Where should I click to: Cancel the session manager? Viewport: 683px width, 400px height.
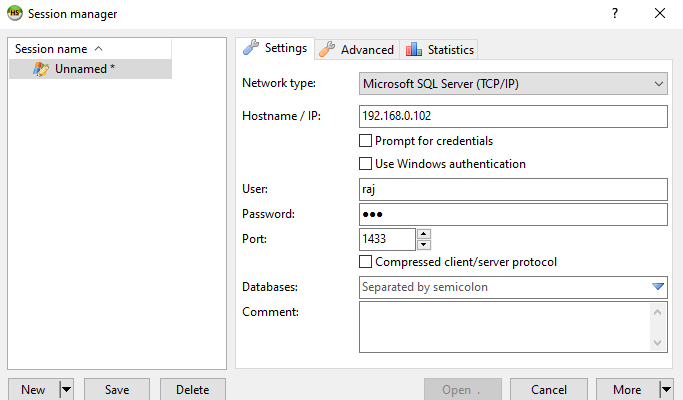(549, 390)
